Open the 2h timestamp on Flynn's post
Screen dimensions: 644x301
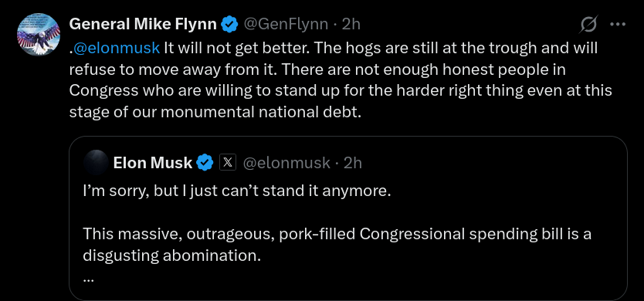[351, 25]
